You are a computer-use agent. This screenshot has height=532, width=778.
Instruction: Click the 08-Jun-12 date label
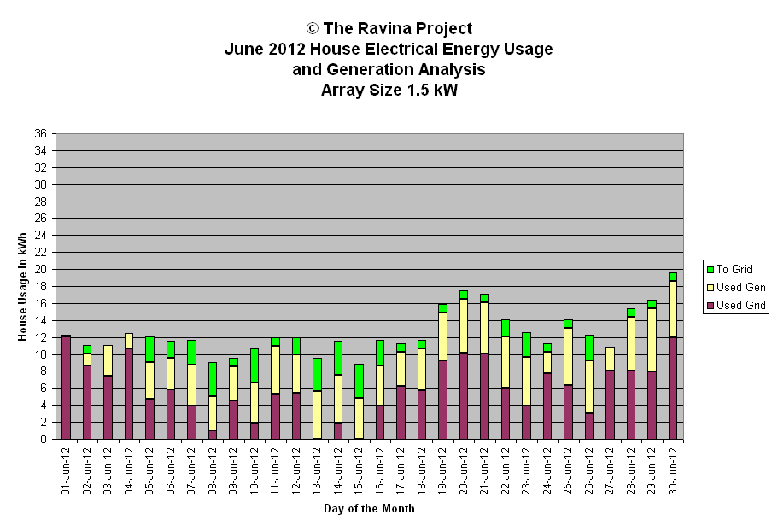pyautogui.click(x=213, y=471)
